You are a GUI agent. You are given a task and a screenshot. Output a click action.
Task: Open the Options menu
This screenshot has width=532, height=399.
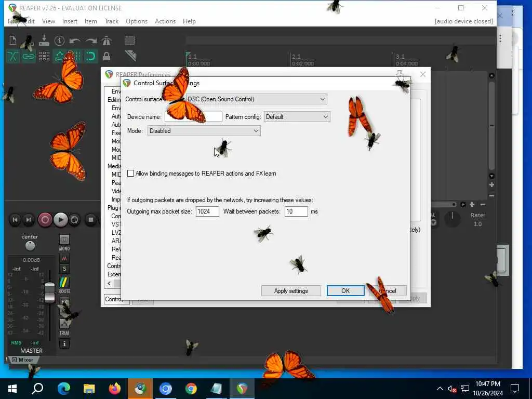tap(137, 21)
